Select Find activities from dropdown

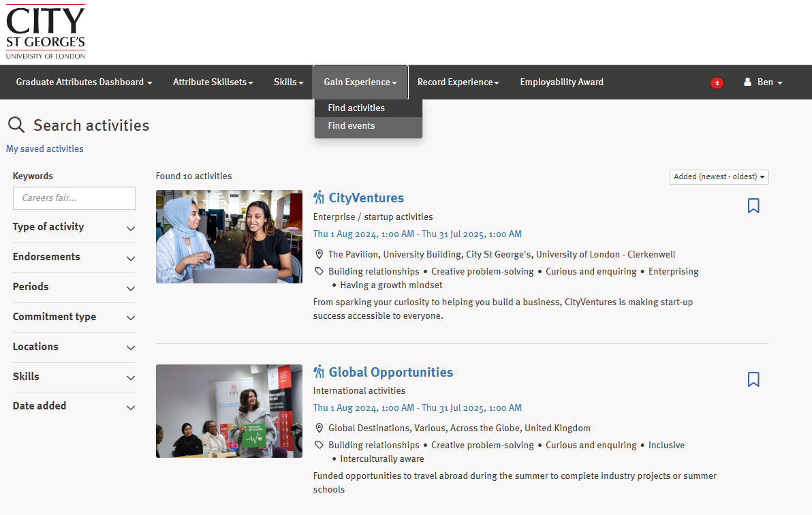tap(369, 108)
